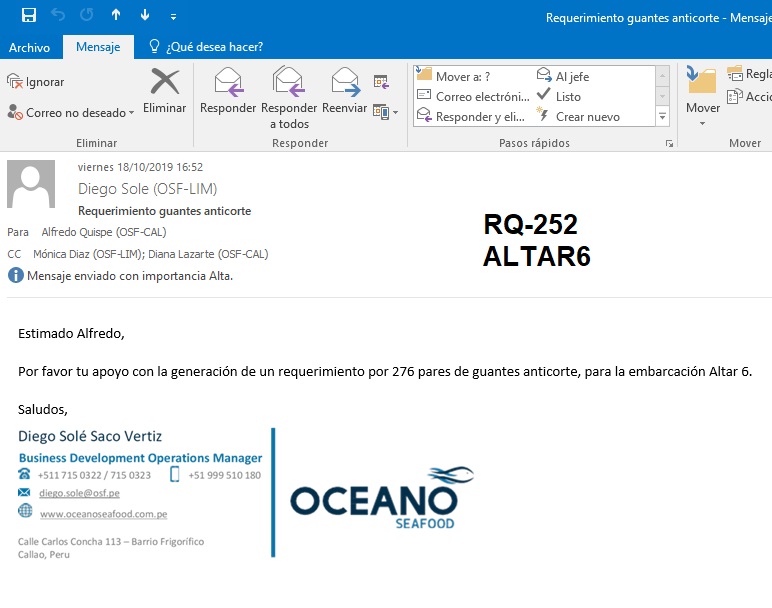This screenshot has width=772, height=608.
Task: Click the meeting reply icon beside Reenviar
Action: coord(381,82)
